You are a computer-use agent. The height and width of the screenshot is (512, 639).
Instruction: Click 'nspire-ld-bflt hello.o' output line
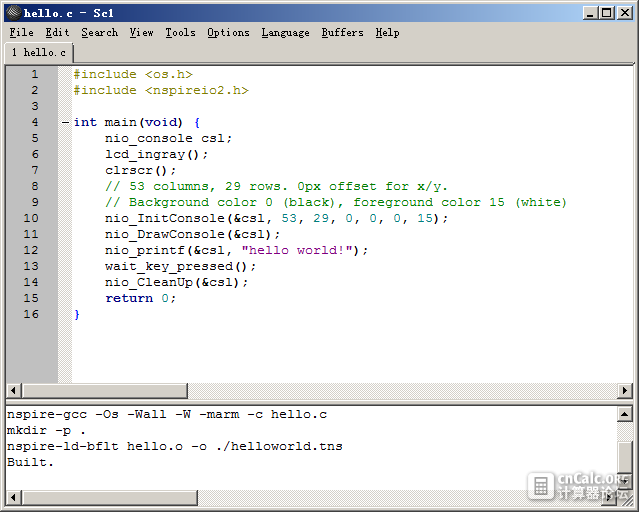[x=174, y=446]
